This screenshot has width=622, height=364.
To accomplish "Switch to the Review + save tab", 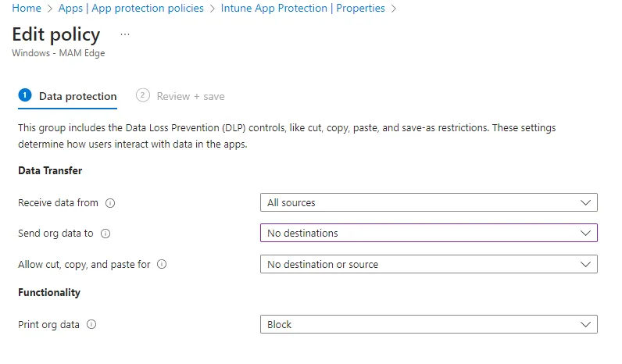I will click(191, 97).
